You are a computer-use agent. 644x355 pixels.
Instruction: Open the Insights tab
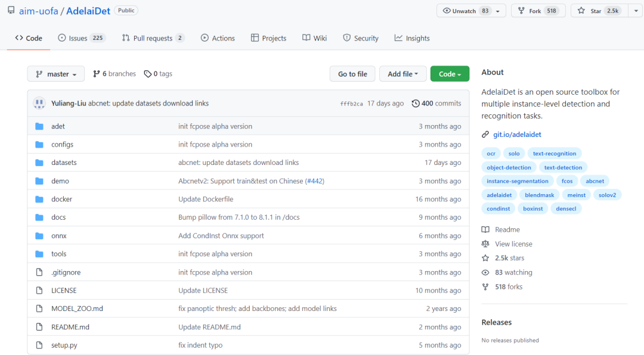pyautogui.click(x=412, y=38)
